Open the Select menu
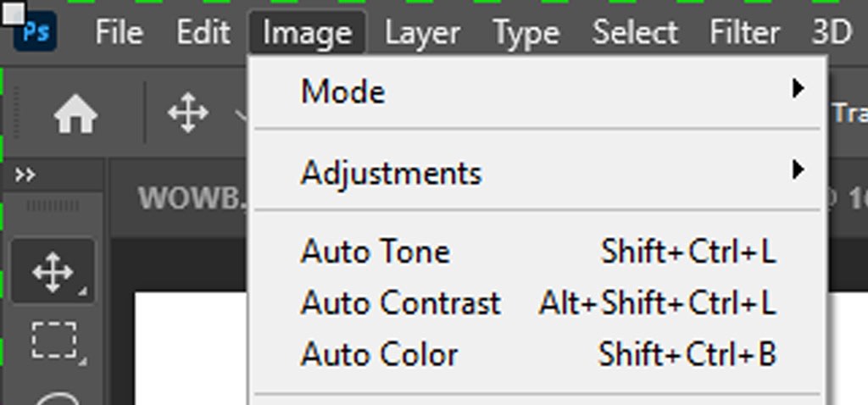This screenshot has height=405, width=868. (x=635, y=32)
